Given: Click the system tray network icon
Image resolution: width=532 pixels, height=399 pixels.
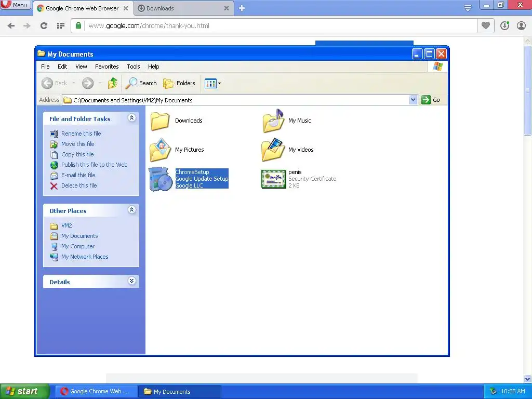Looking at the screenshot, I should tap(493, 391).
